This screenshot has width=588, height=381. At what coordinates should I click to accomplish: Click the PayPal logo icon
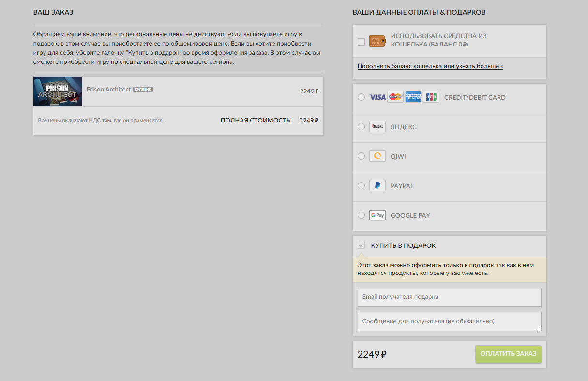click(377, 185)
